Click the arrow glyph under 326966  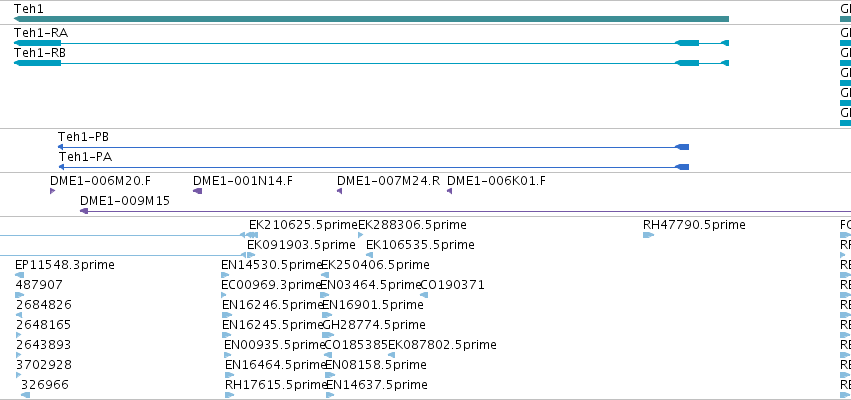26,395
